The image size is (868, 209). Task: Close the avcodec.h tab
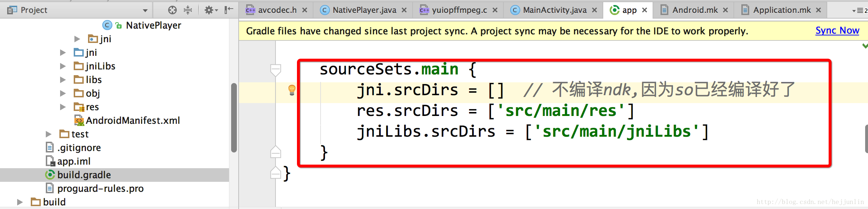305,10
